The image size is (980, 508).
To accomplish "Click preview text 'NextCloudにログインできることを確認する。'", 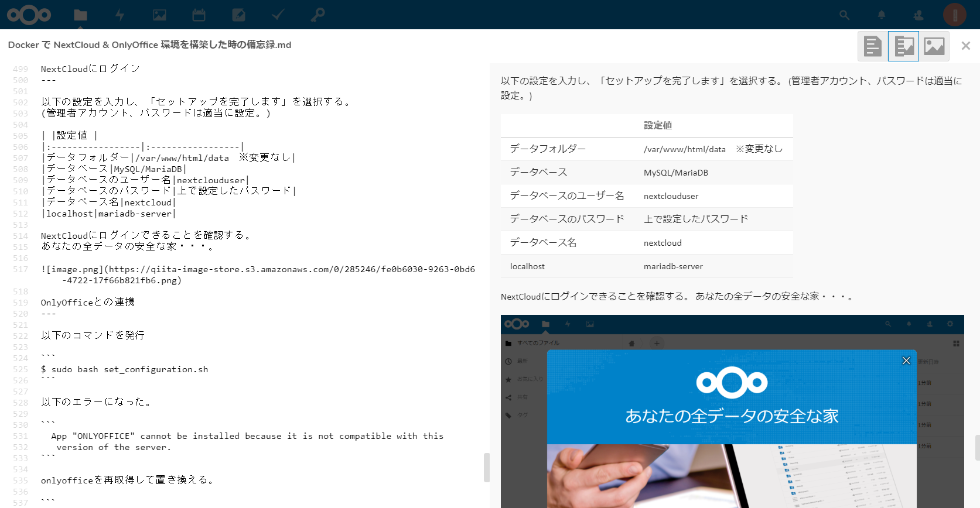I will 596,297.
